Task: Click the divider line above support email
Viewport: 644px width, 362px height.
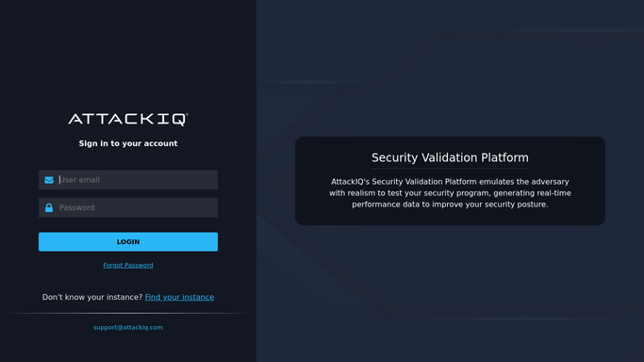Action: click(x=128, y=314)
